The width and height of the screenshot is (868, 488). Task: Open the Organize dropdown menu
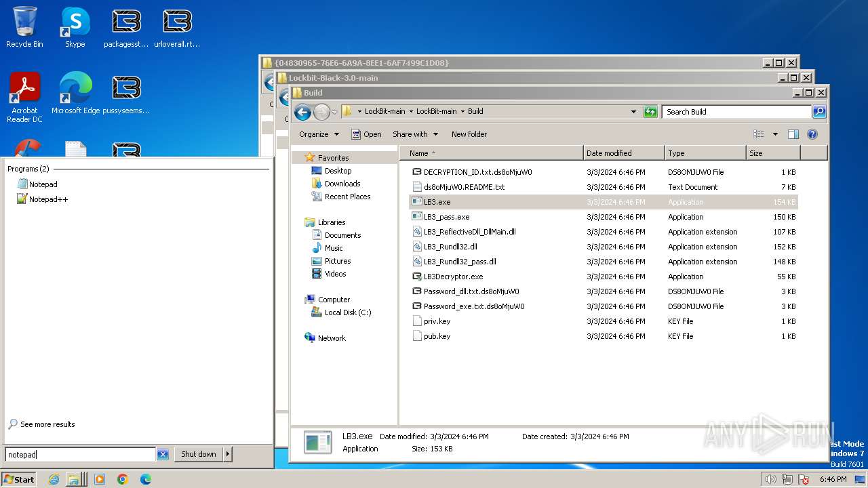(319, 134)
